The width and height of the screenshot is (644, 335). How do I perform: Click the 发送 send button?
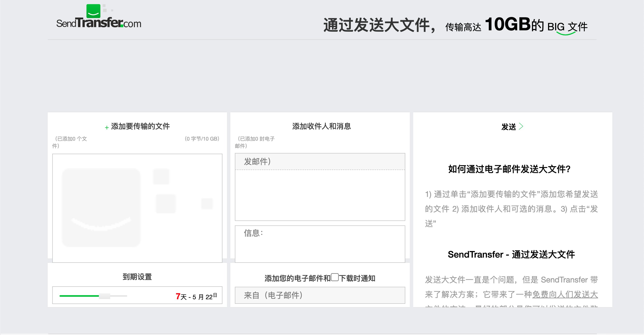508,127
